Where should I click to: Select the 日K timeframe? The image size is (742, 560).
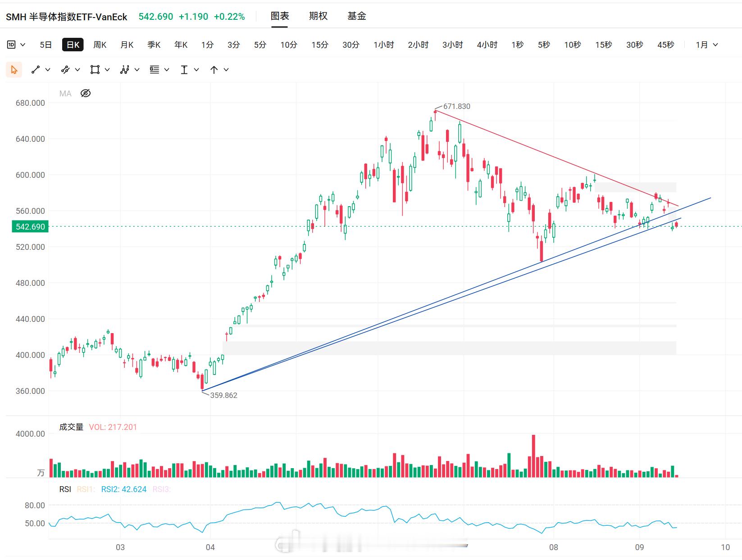point(73,45)
